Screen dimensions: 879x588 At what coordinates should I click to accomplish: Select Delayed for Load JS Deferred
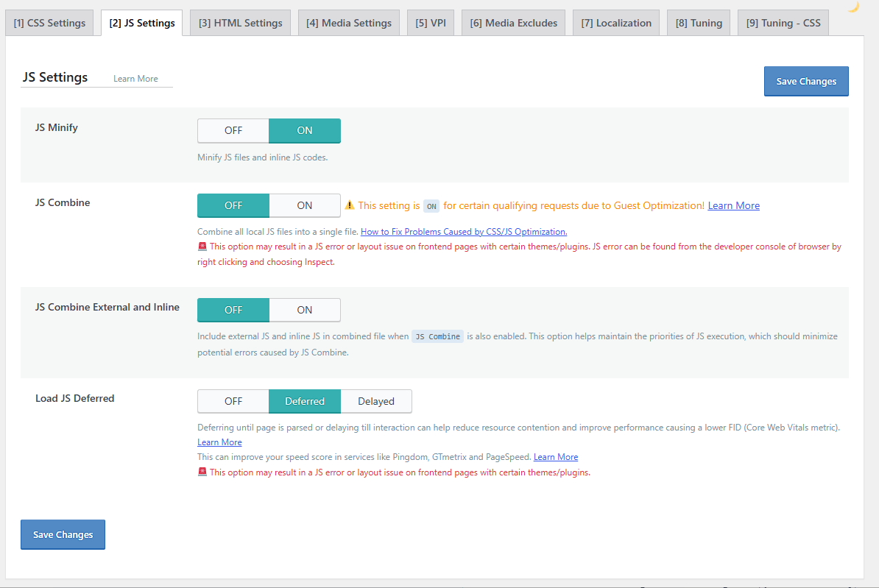[x=376, y=401]
